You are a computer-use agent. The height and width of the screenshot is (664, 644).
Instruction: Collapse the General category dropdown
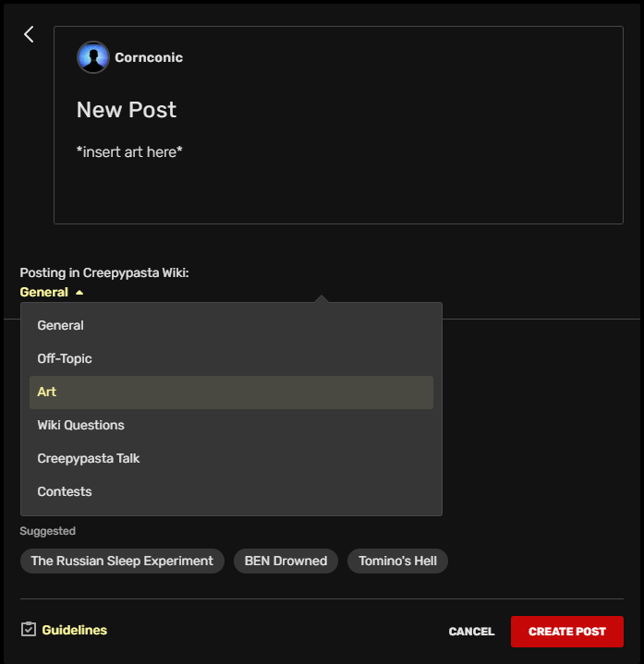pyautogui.click(x=44, y=292)
